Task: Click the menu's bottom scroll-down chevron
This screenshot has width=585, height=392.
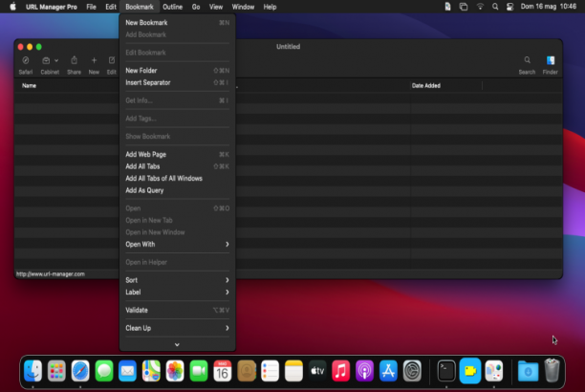Action: 177,344
